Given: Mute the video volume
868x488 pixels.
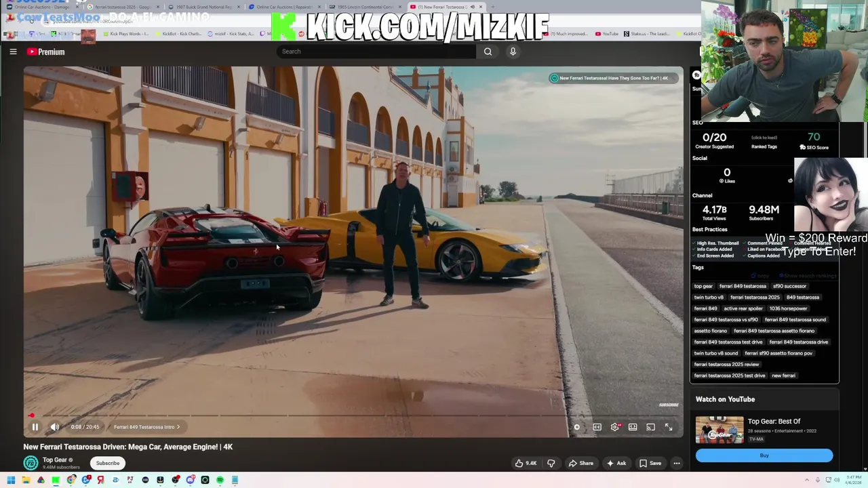Looking at the screenshot, I should (55, 427).
